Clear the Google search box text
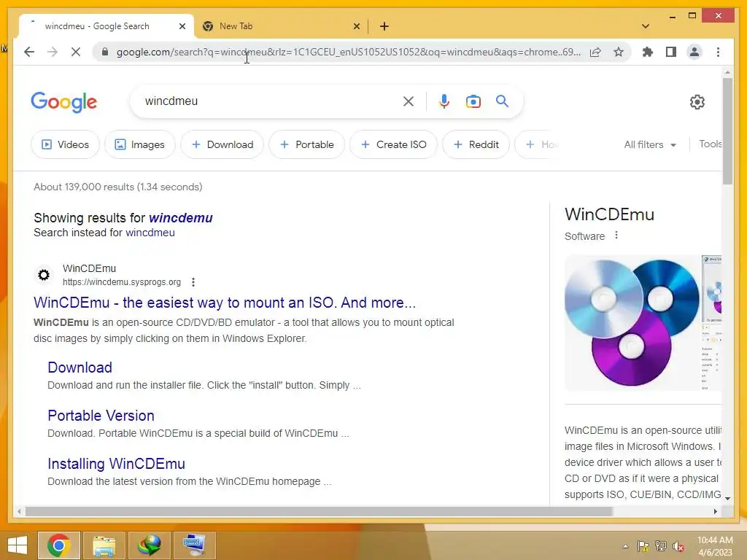Screen dimensions: 747x560 [409, 101]
